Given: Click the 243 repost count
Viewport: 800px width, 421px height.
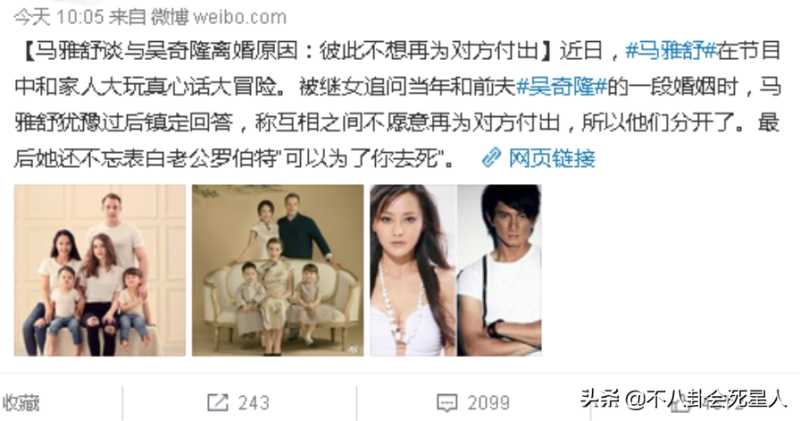Looking at the screenshot, I should click(254, 403).
